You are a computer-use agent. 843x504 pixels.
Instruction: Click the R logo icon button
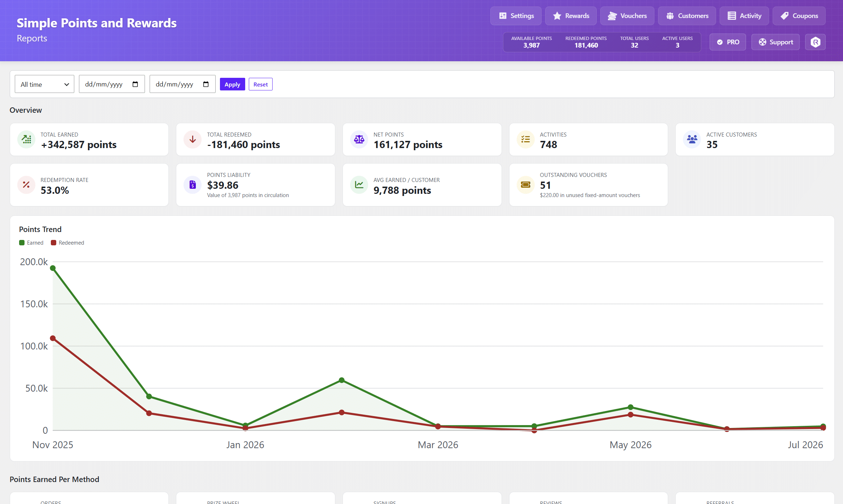[816, 42]
